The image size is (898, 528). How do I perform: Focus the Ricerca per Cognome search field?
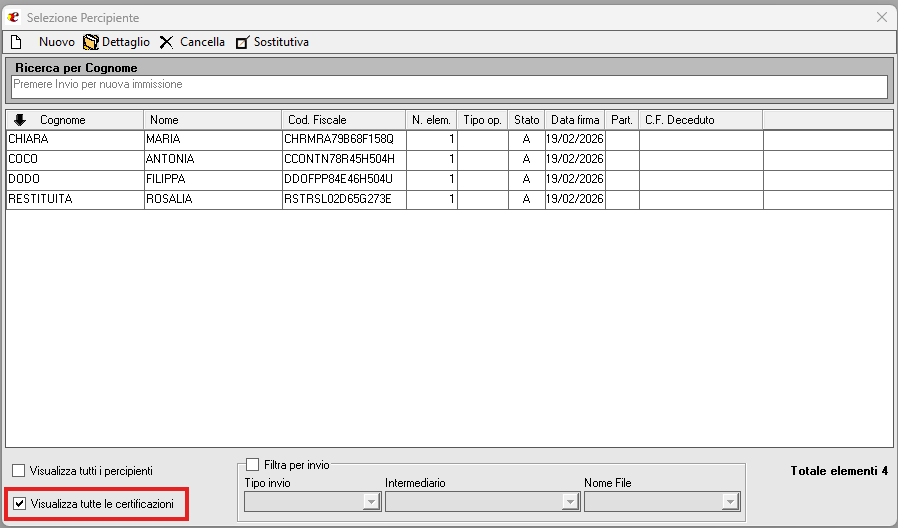coord(450,88)
